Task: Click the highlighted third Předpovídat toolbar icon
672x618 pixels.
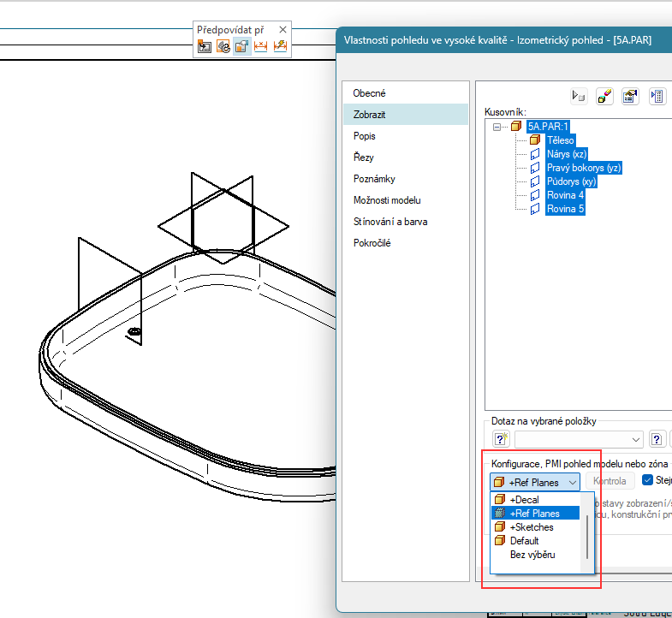Action: pos(242,47)
